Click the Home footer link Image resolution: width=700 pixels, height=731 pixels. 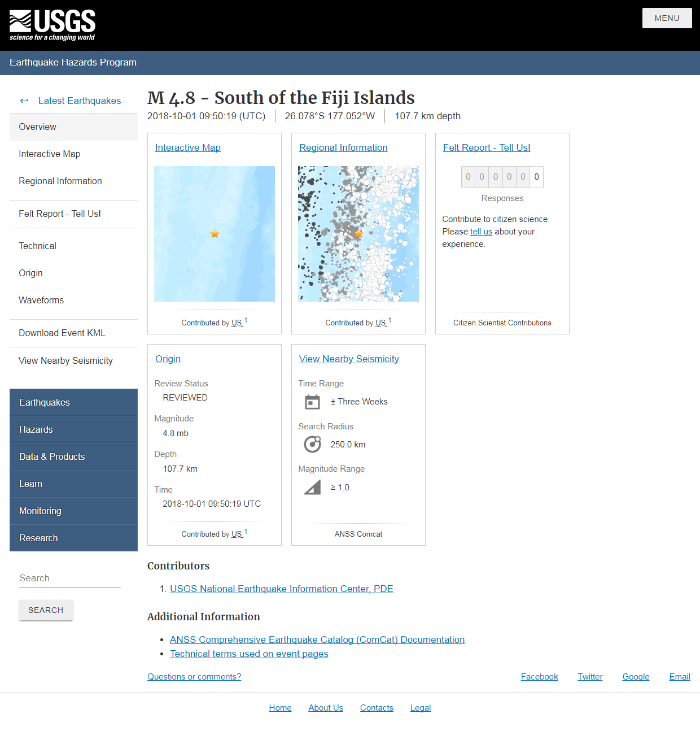pyautogui.click(x=280, y=708)
